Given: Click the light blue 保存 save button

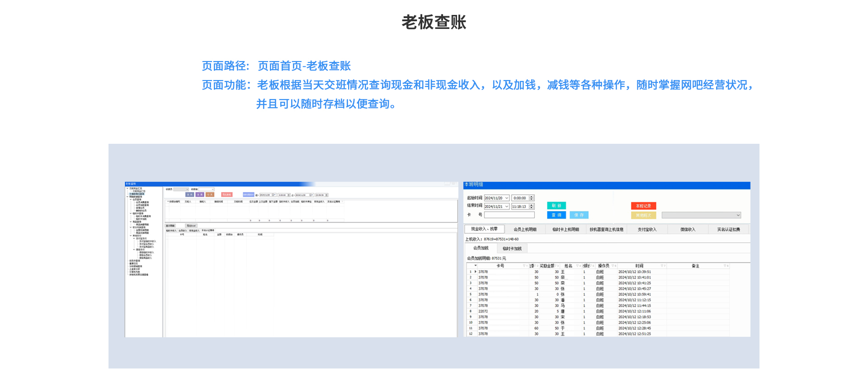Looking at the screenshot, I should click(579, 215).
